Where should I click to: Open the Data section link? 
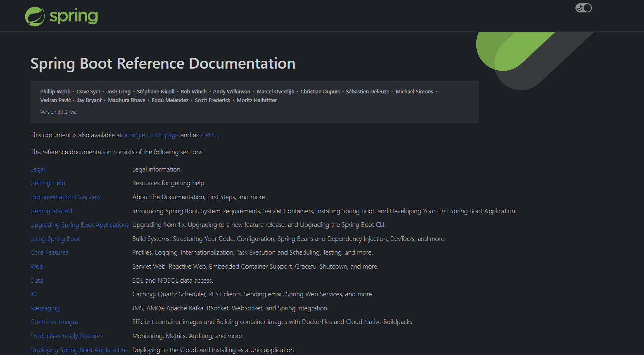pos(37,281)
